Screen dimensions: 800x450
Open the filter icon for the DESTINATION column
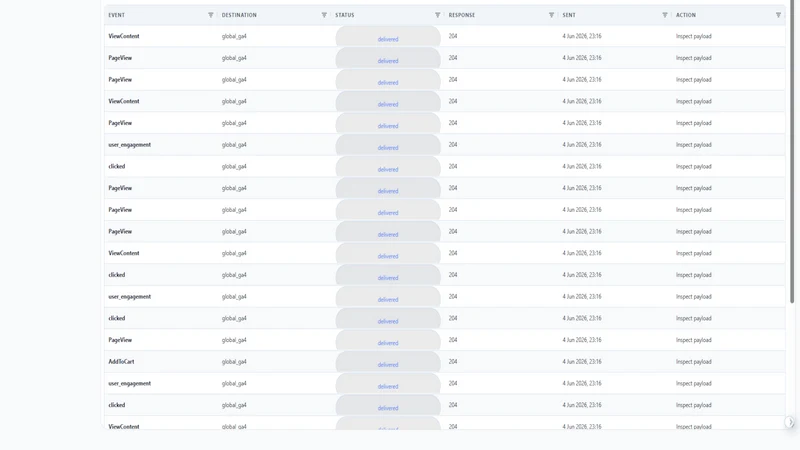(324, 15)
